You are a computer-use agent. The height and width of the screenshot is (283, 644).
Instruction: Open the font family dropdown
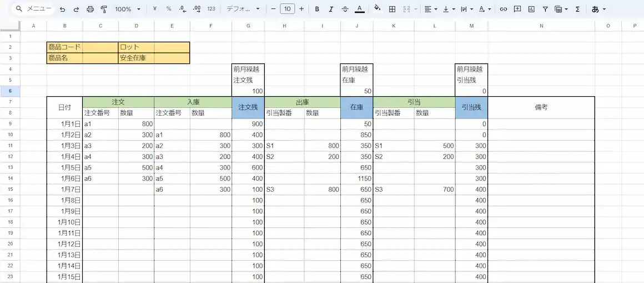[x=243, y=9]
